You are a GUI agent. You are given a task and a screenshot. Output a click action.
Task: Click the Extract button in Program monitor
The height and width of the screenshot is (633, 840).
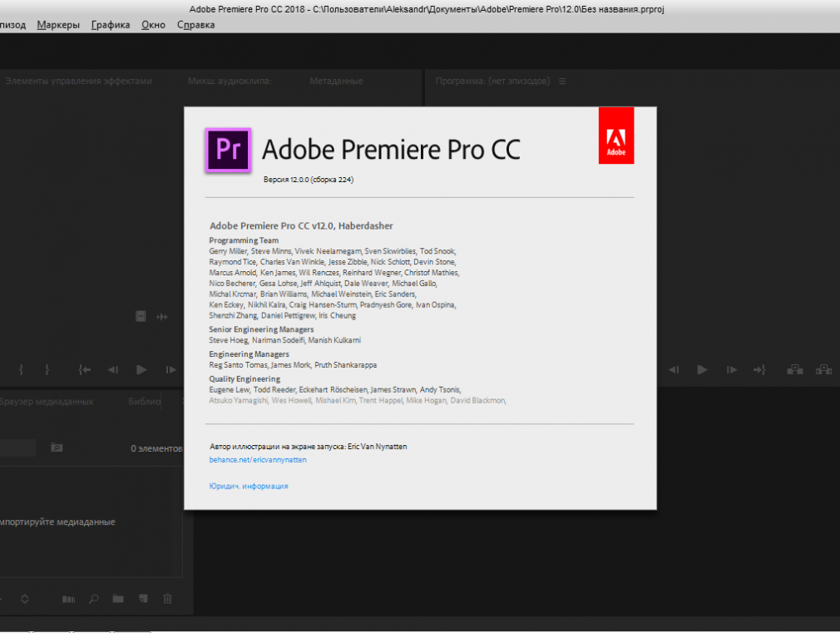pyautogui.click(x=824, y=370)
